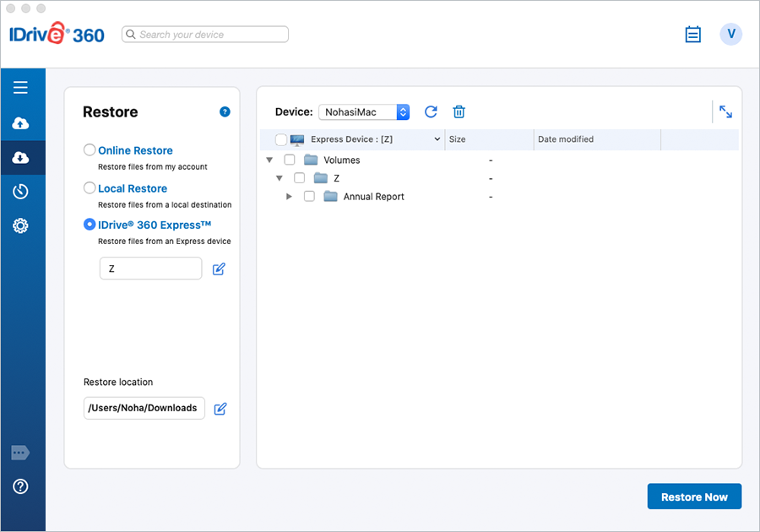Collapse the Volumes tree node

pos(269,160)
